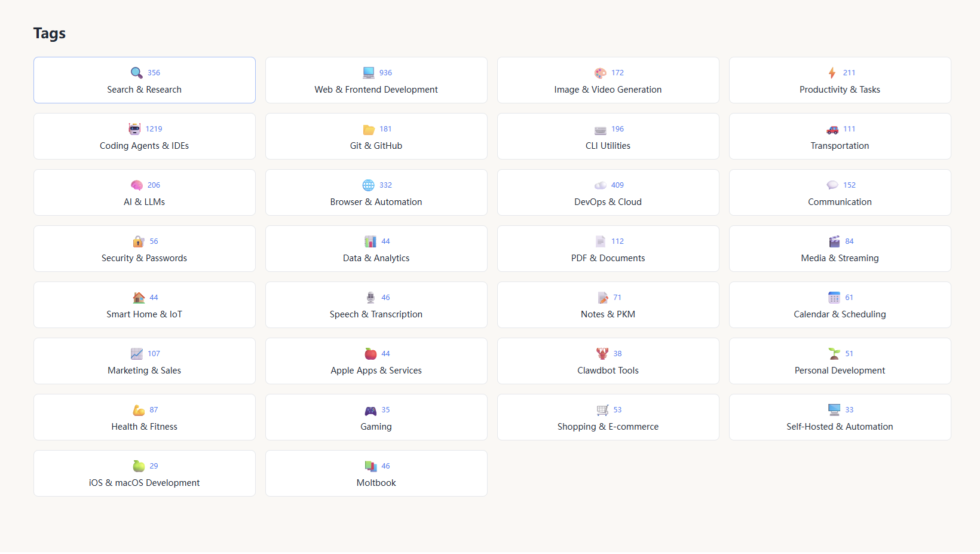
Task: Click the lobster icon for Clawdbot Tools
Action: tap(602, 354)
